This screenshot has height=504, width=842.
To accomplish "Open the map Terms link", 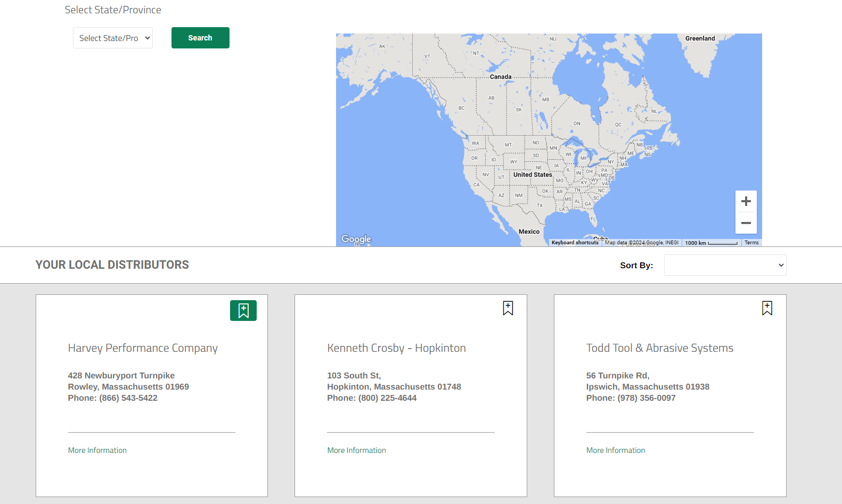I will (751, 243).
